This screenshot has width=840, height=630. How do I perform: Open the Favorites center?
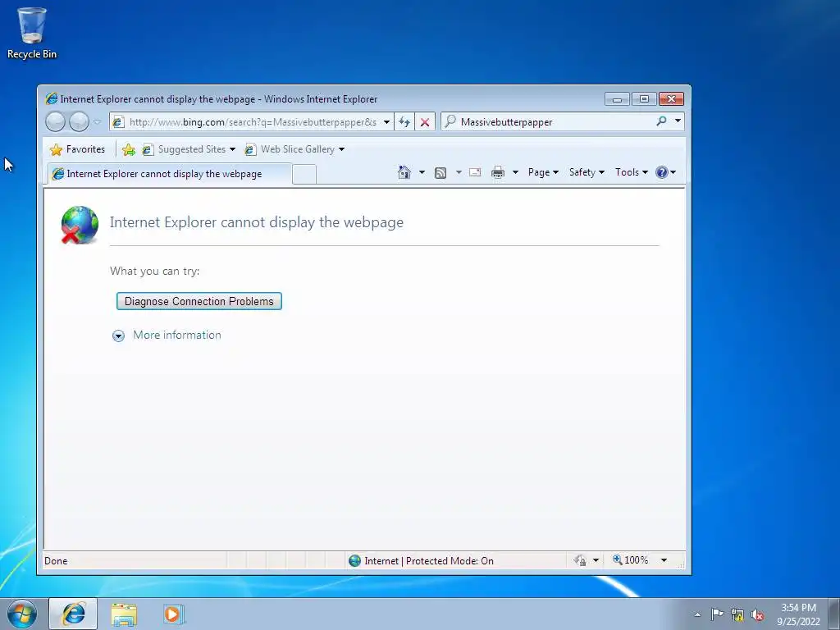coord(78,149)
